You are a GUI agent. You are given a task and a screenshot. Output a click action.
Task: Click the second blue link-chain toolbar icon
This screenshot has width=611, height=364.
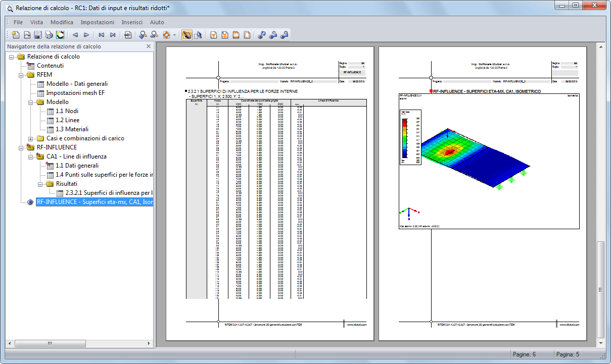pyautogui.click(x=273, y=35)
